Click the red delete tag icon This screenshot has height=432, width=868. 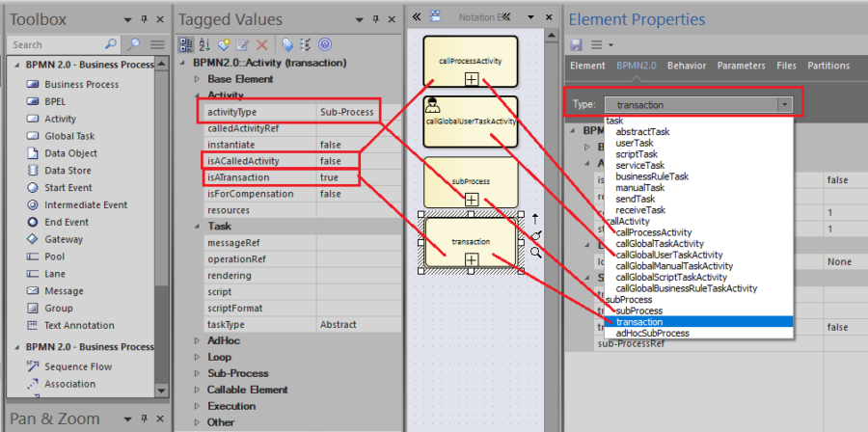261,44
